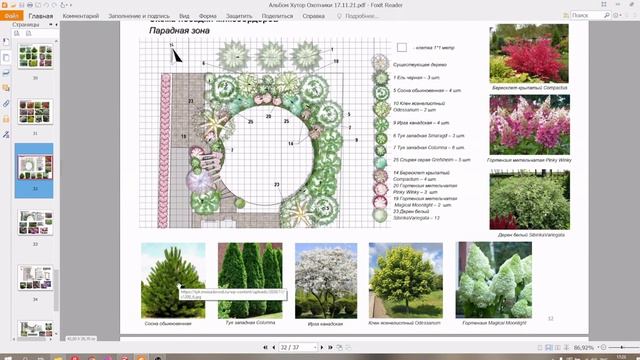Click the Туя западная Columna photo
Screen dimensions: 640x360
click(250, 280)
